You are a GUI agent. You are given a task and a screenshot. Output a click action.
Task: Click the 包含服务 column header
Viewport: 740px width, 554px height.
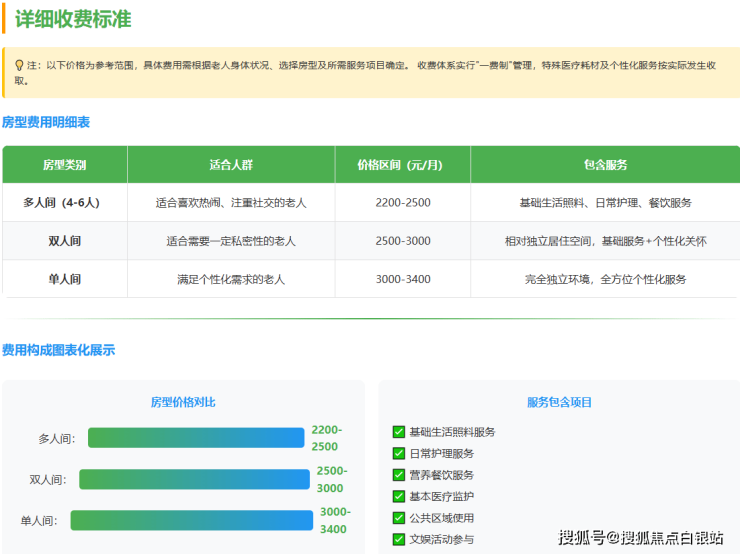(x=605, y=165)
